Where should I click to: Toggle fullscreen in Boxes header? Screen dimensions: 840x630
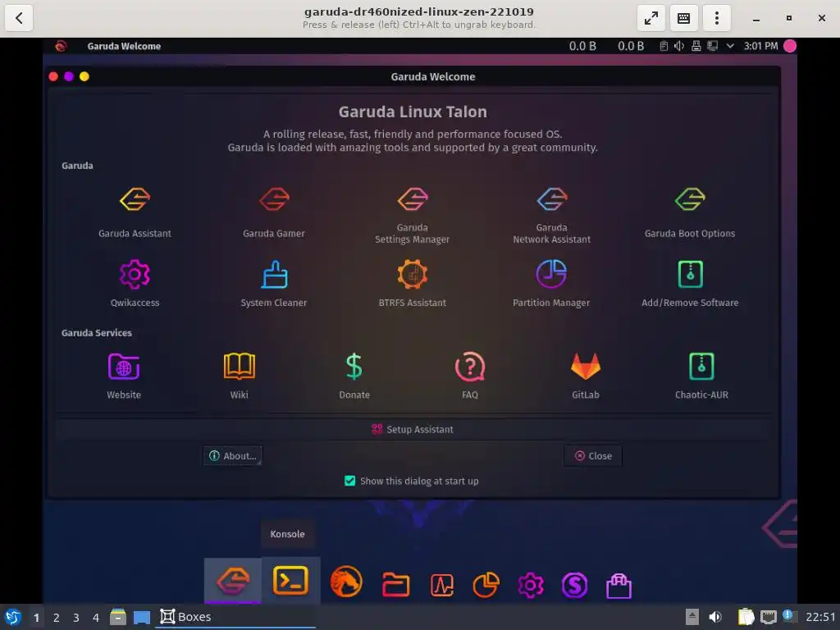[x=651, y=18]
